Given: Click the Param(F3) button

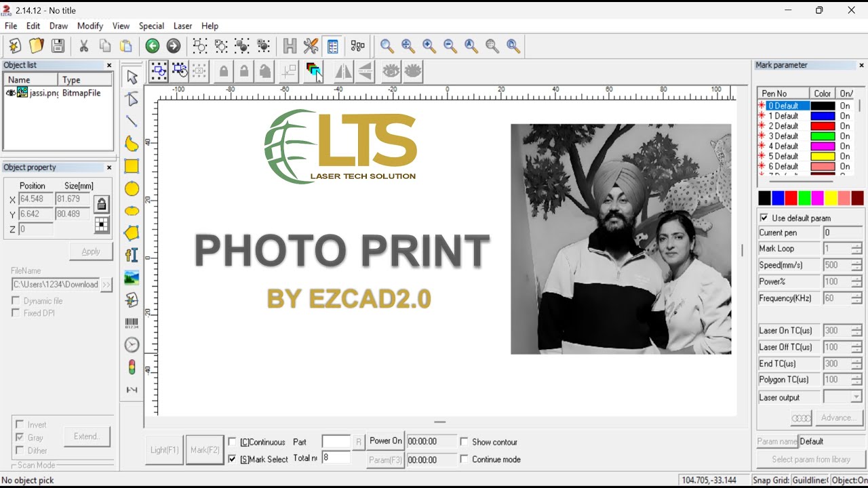Looking at the screenshot, I should [386, 460].
